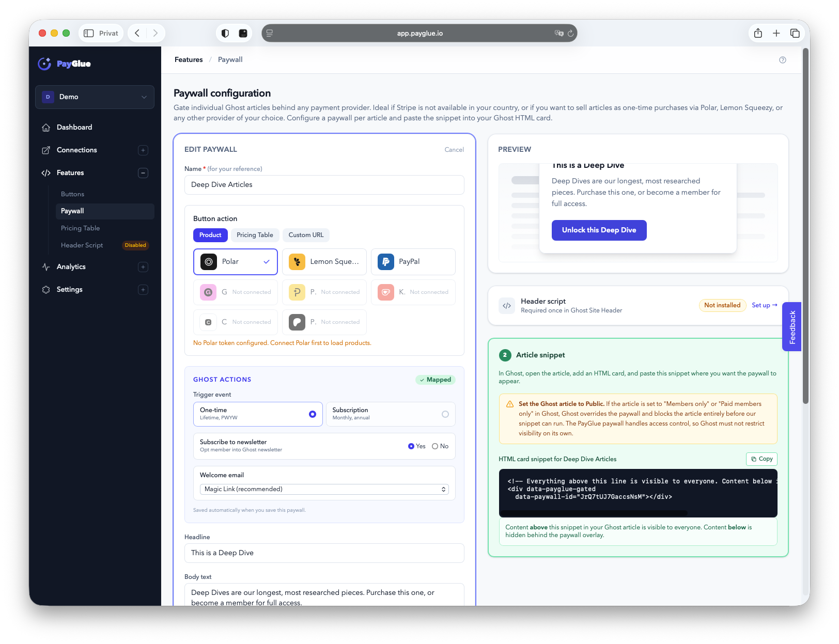839x644 pixels.
Task: Click the PayGlue logo icon
Action: (x=44, y=64)
